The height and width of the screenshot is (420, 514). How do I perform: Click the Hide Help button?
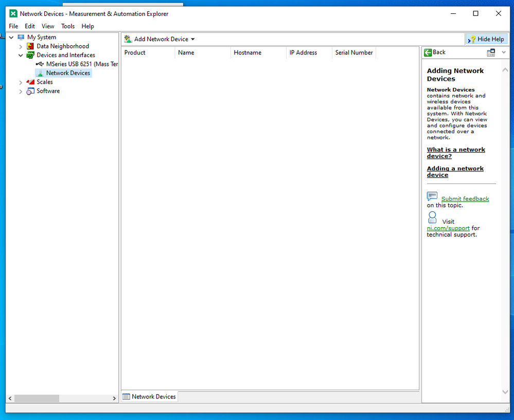click(486, 39)
